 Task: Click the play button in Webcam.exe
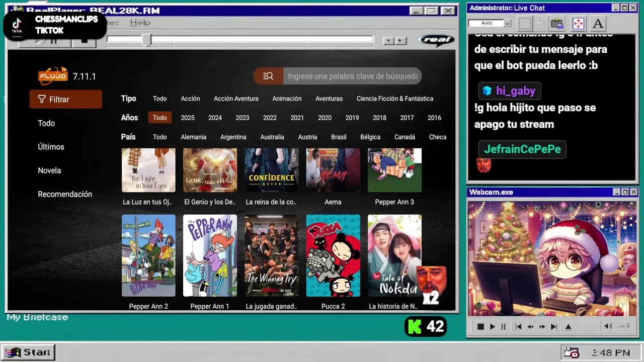(x=493, y=327)
